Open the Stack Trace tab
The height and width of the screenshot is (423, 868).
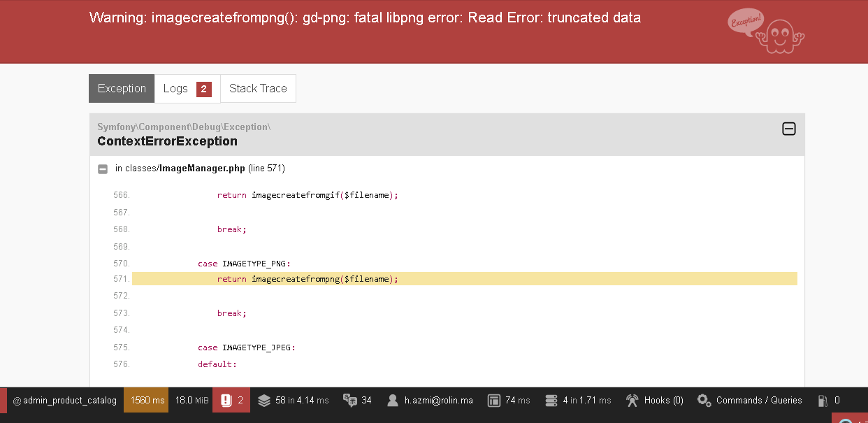258,89
